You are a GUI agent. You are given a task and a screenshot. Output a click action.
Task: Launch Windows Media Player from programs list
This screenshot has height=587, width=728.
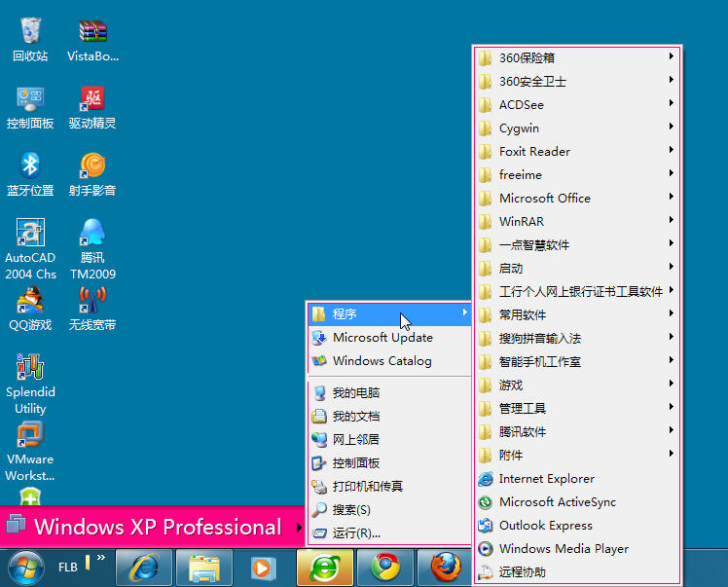(x=577, y=549)
